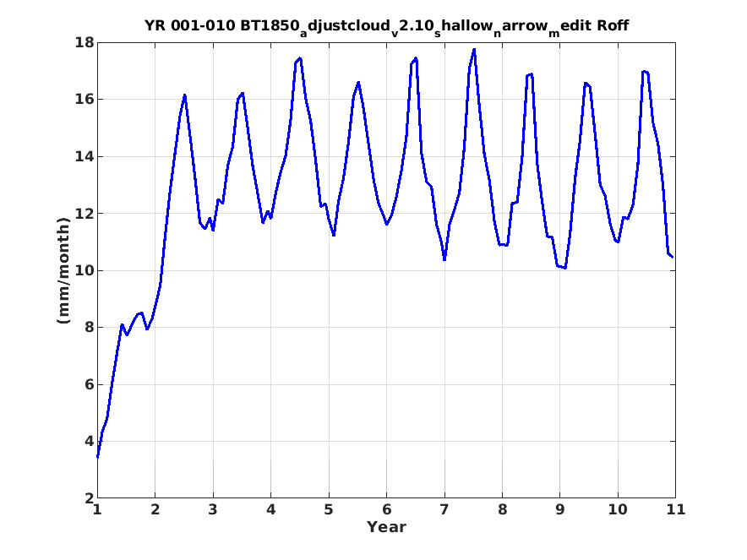Click y-axis tick label '18'
Viewport: 747px width, 560px height.
pos(85,43)
